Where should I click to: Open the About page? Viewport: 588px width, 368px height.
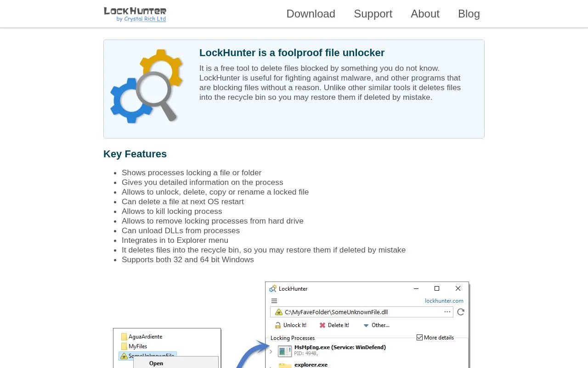click(425, 14)
